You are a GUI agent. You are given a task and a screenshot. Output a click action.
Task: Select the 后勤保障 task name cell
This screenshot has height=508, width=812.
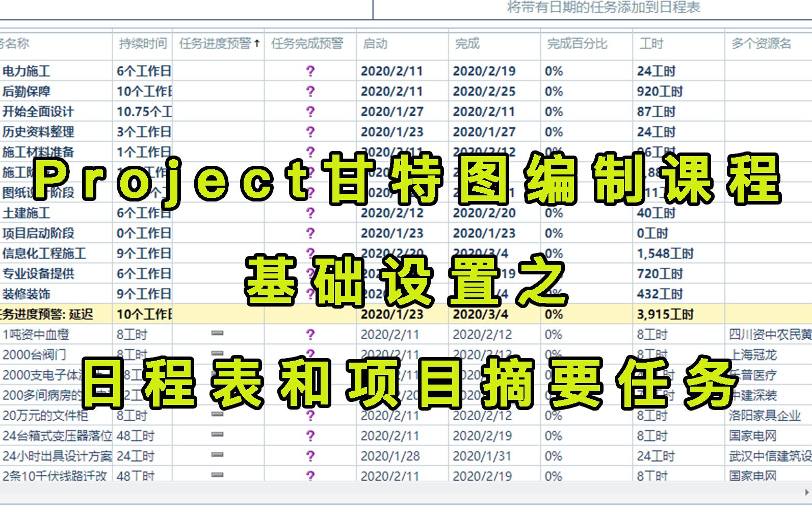(x=56, y=91)
